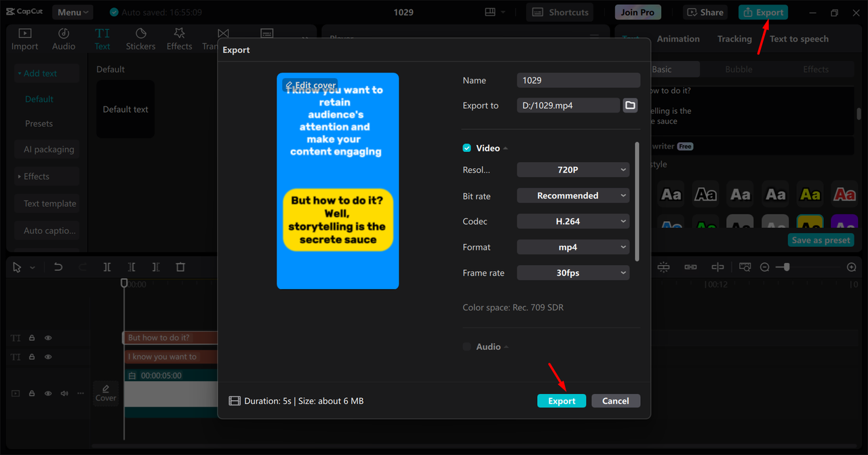
Task: Hide the main video track with eye icon
Action: [48, 393]
